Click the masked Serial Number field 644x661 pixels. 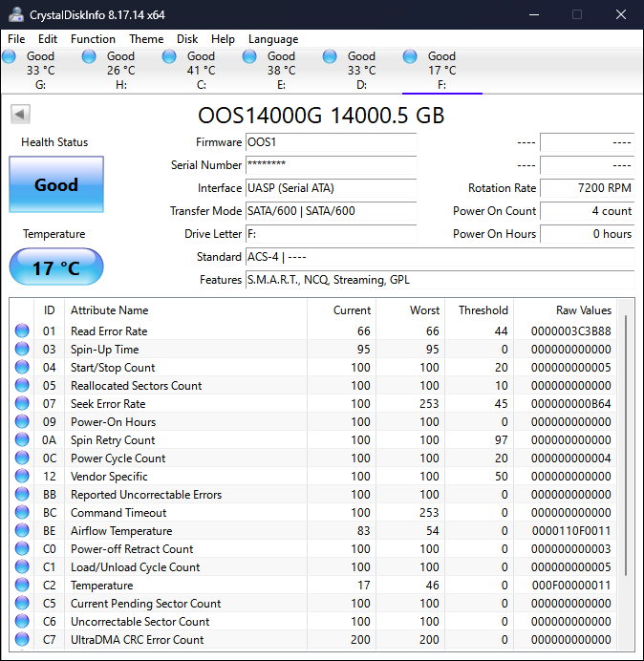click(331, 165)
